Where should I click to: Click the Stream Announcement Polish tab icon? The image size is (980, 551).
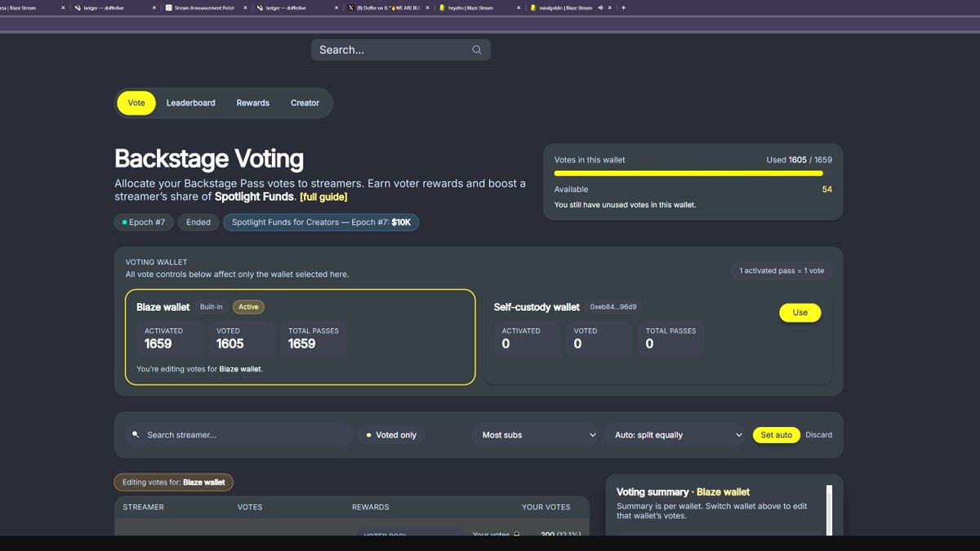coord(168,7)
